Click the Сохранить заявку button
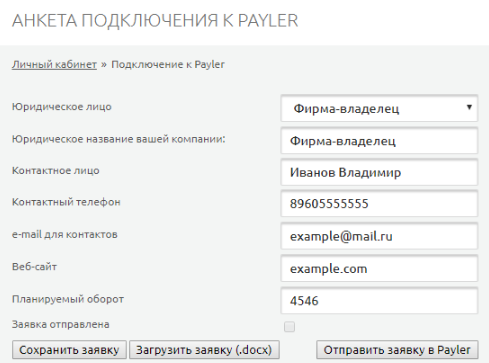Screen dimensions: 489x363 point(69,350)
